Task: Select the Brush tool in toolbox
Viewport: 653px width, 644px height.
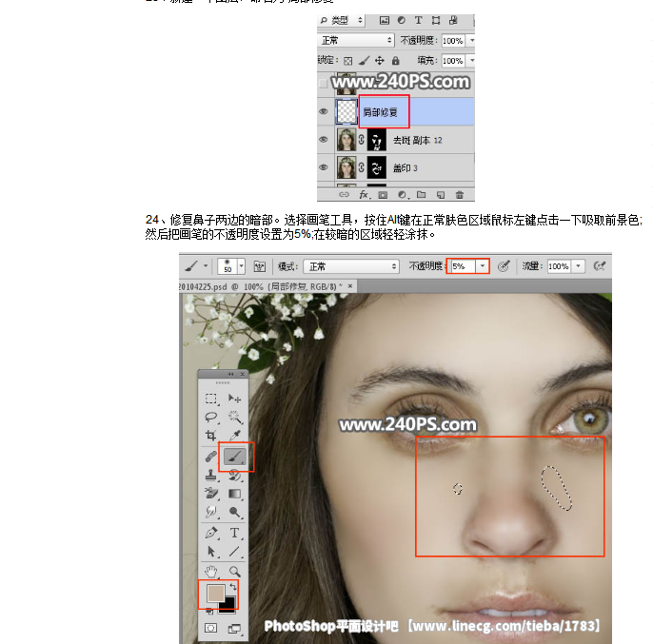Action: [x=235, y=457]
